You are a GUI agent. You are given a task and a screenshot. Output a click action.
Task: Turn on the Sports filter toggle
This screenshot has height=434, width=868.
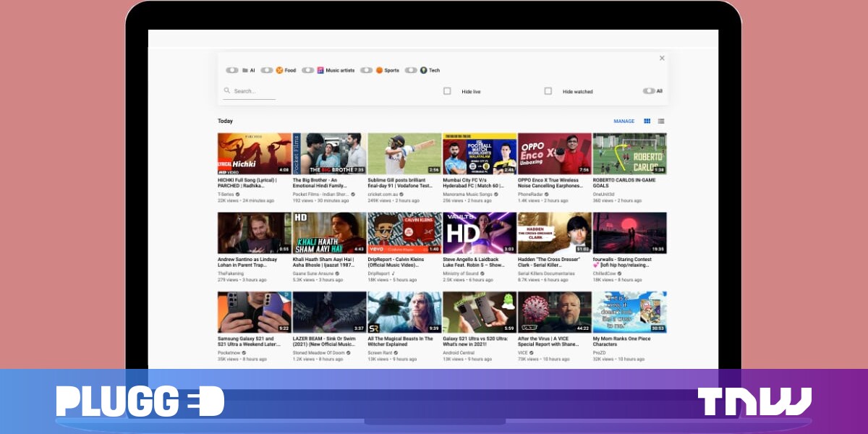[367, 70]
